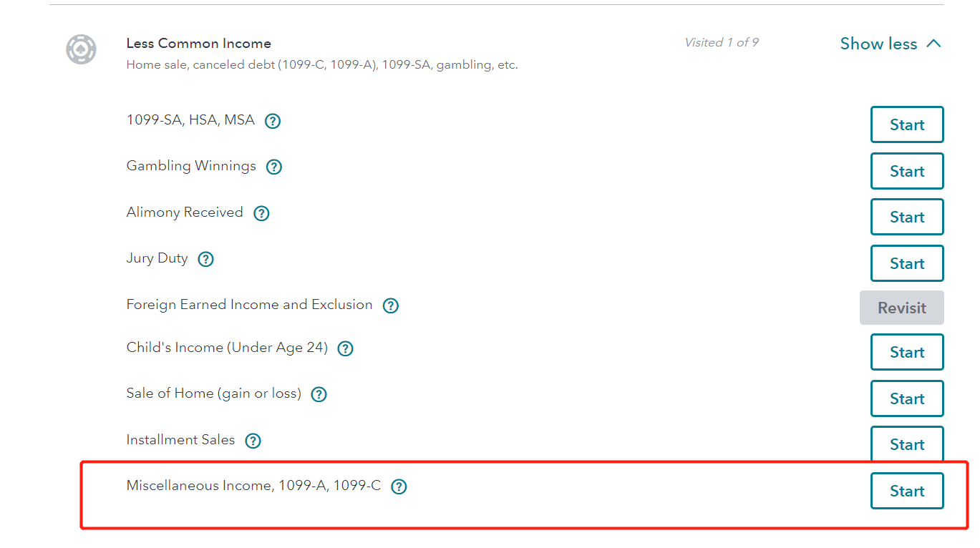The width and height of the screenshot is (980, 548).
Task: Click help icon for Foreign Earned Income
Action: (390, 305)
